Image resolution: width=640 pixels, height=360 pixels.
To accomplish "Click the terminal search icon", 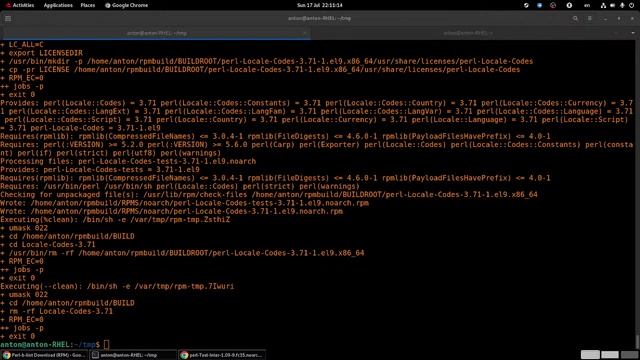I will 575,18.
